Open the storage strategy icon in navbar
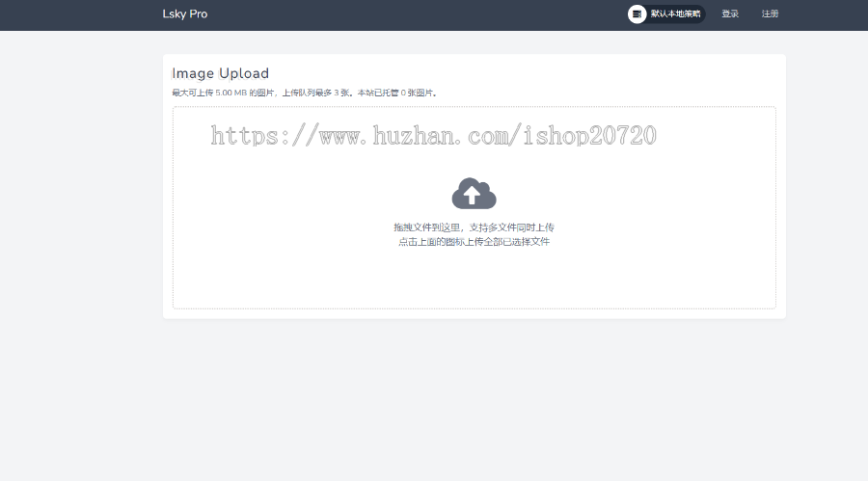The image size is (868, 481). (x=637, y=13)
